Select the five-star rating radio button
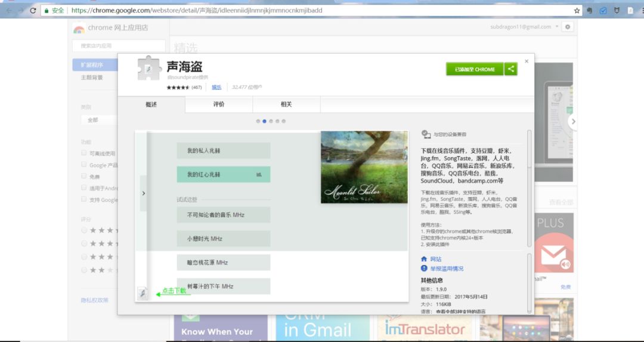 pyautogui.click(x=84, y=230)
